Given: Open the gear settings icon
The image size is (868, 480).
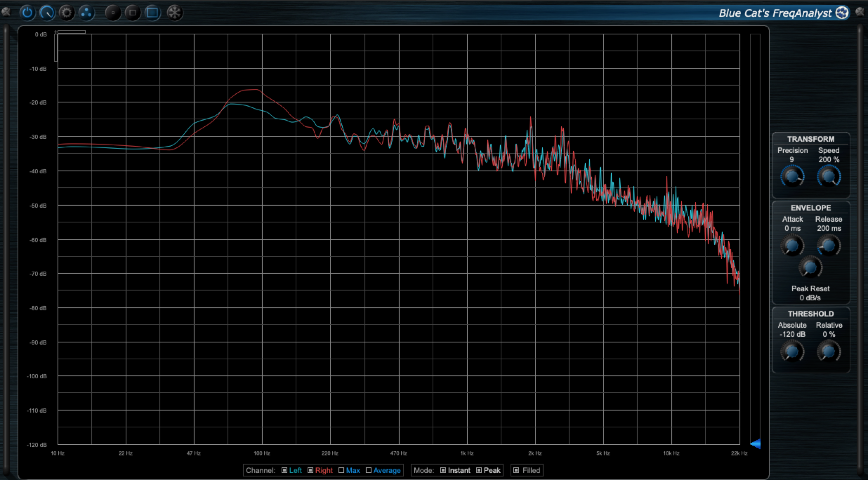Looking at the screenshot, I should tap(67, 13).
